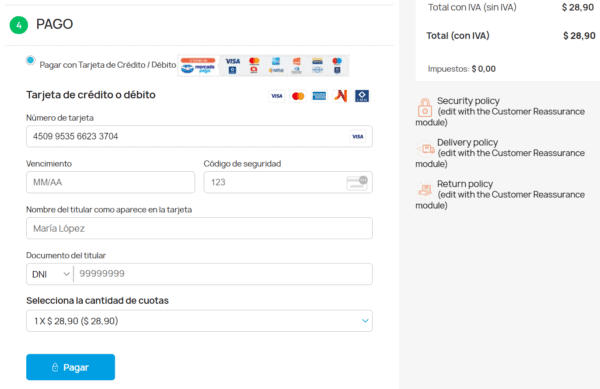Focus the Número de tarjeta field
Image resolution: width=600 pixels, height=389 pixels.
199,137
